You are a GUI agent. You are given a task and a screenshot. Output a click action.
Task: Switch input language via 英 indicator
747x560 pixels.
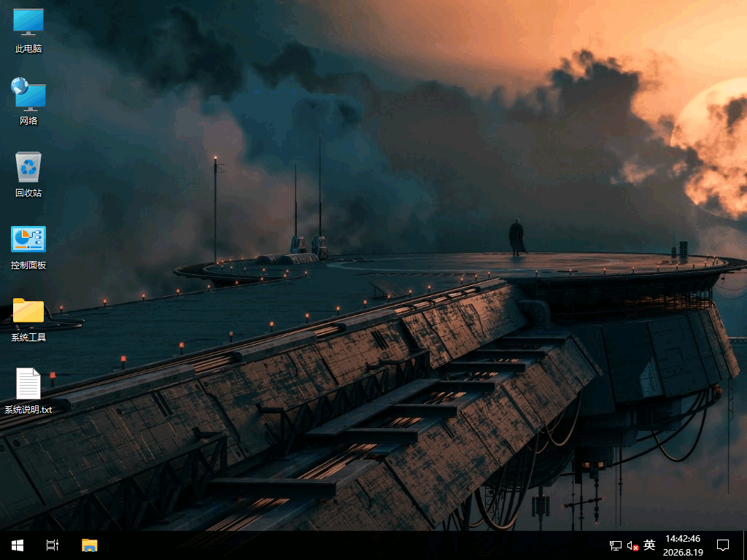coord(649,545)
